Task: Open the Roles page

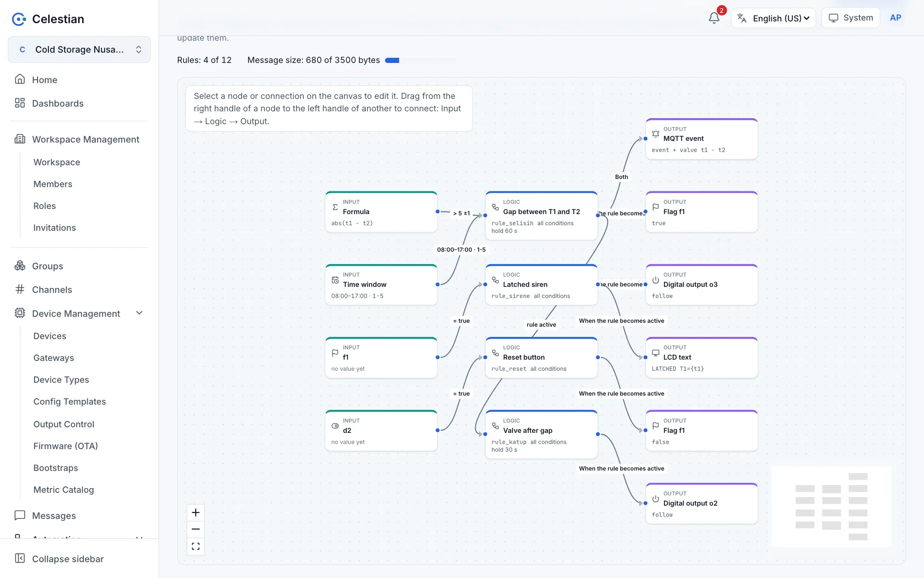Action: [44, 206]
